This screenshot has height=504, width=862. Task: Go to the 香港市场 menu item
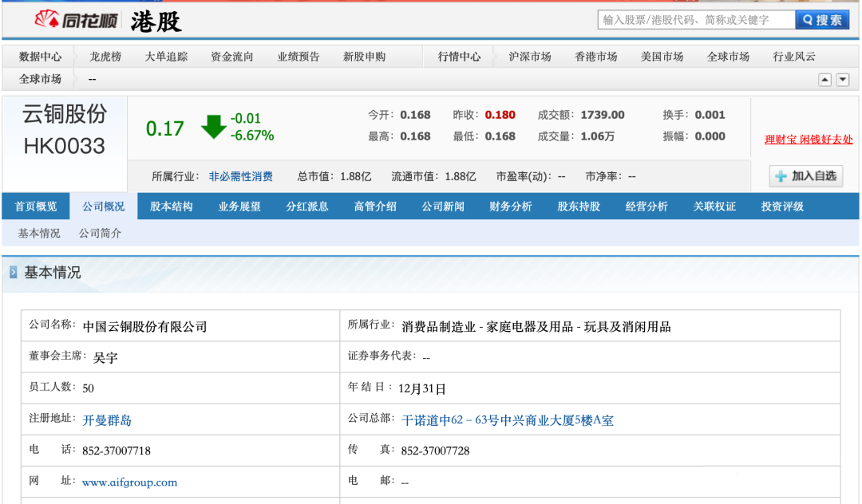[595, 56]
